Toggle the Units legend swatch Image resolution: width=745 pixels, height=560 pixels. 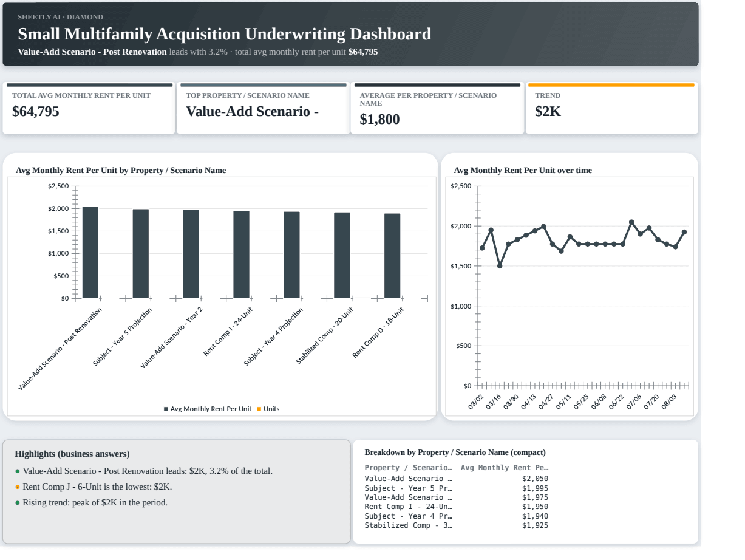(259, 409)
